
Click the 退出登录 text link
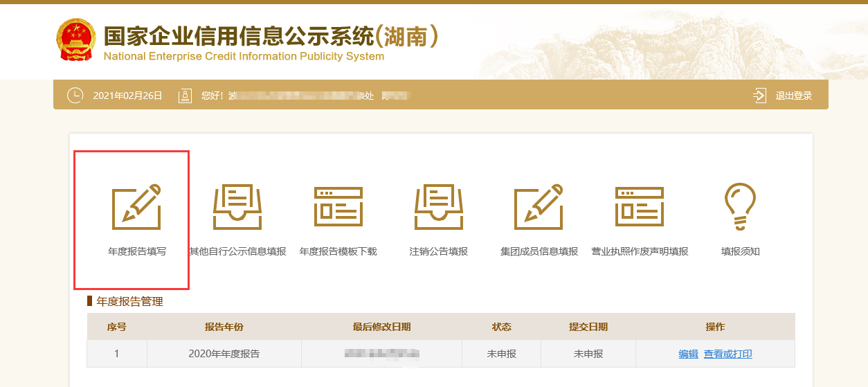pyautogui.click(x=793, y=96)
